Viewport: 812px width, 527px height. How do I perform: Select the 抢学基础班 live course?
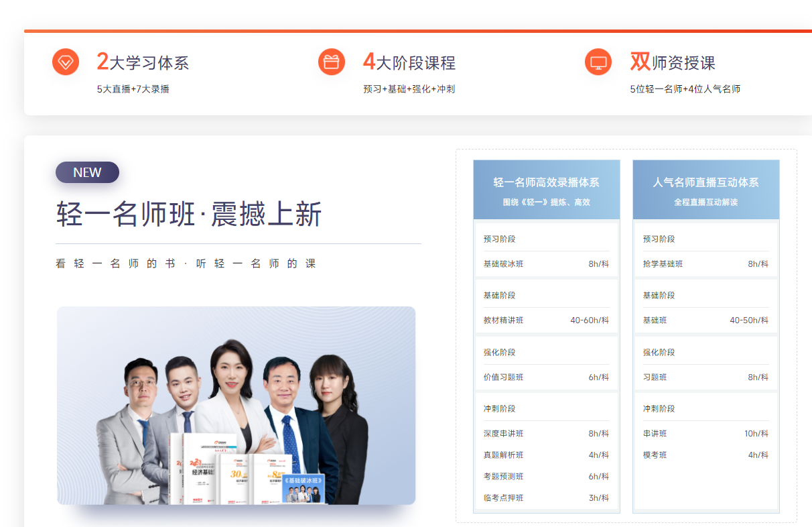(705, 264)
